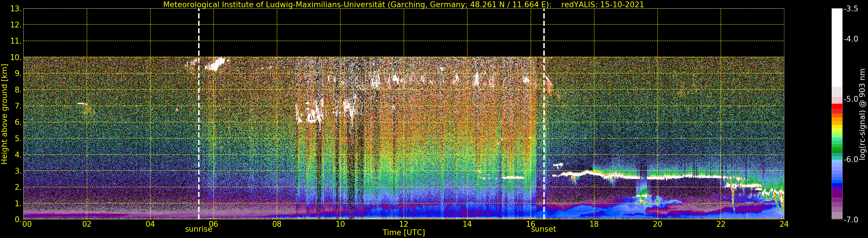The height and width of the screenshot is (238, 868).
Task: Click the -3.5 colorbar tick label
Action: coord(851,9)
